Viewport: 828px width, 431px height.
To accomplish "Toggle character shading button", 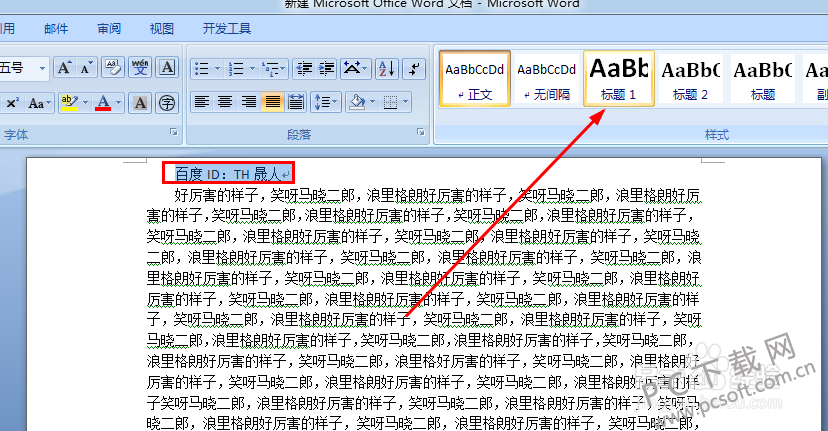I will [140, 102].
